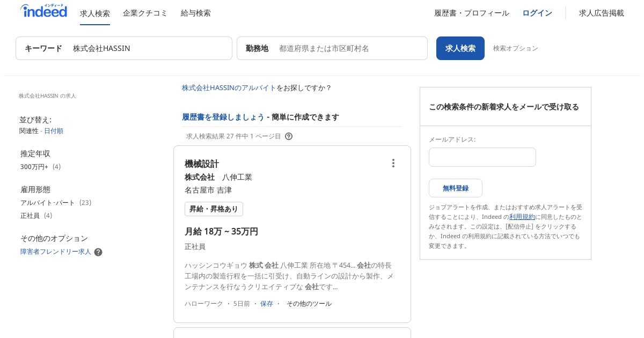The width and height of the screenshot is (644, 338).
Task: Click the Indeed logo
Action: (43, 11)
